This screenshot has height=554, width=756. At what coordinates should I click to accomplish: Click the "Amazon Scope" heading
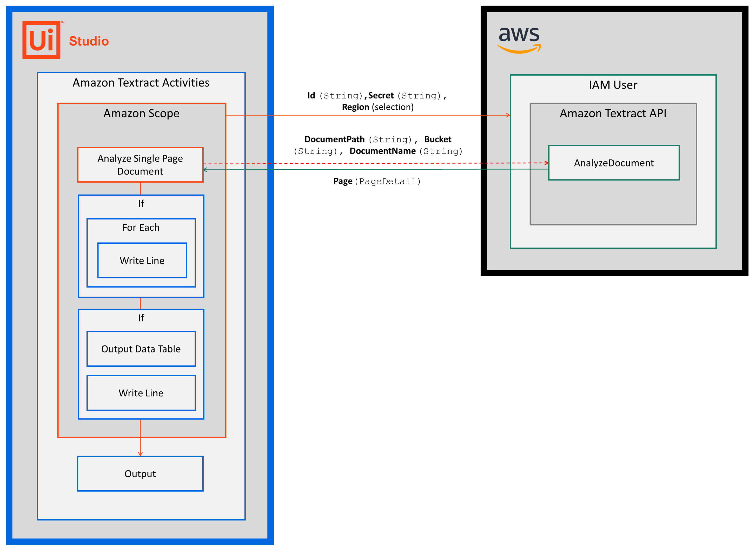click(x=141, y=113)
